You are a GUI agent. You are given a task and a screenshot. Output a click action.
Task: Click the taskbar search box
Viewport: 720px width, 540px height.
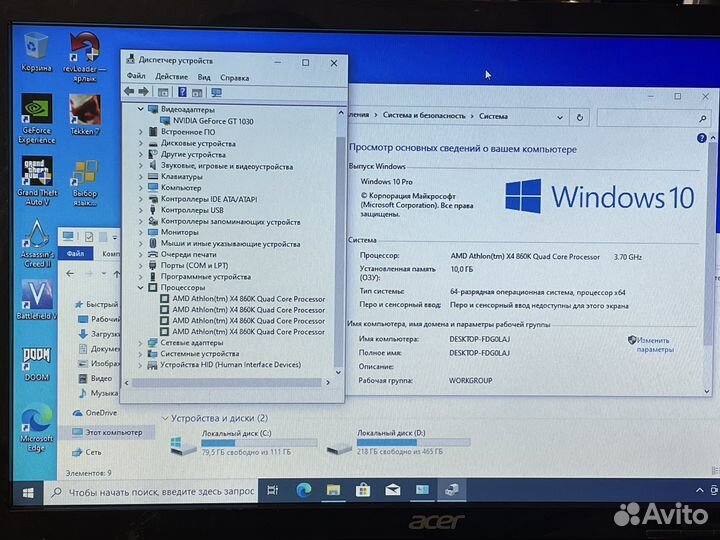(152, 492)
